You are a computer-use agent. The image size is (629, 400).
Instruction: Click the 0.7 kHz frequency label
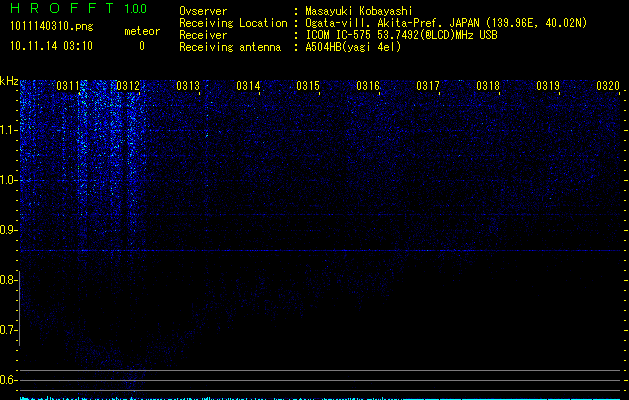coord(8,330)
